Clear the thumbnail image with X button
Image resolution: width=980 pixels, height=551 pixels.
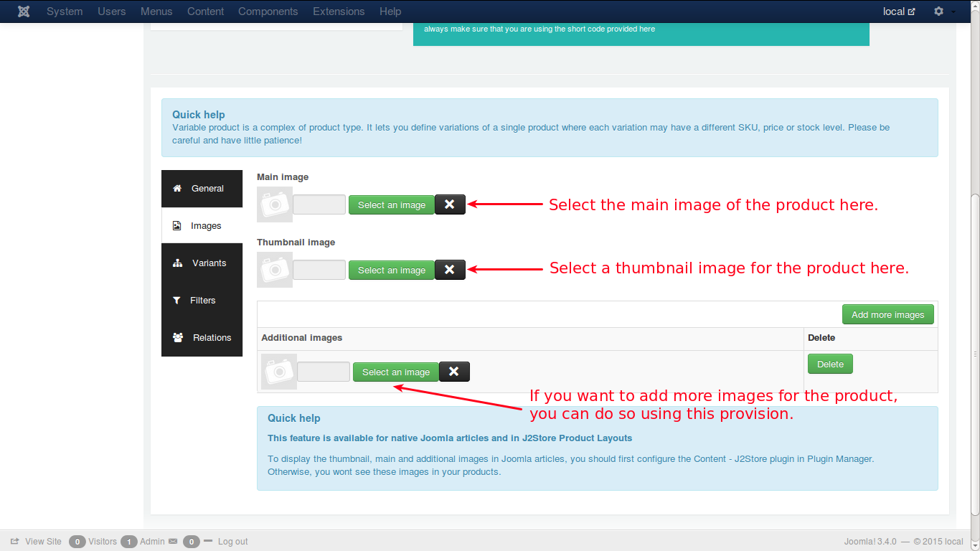coord(450,270)
